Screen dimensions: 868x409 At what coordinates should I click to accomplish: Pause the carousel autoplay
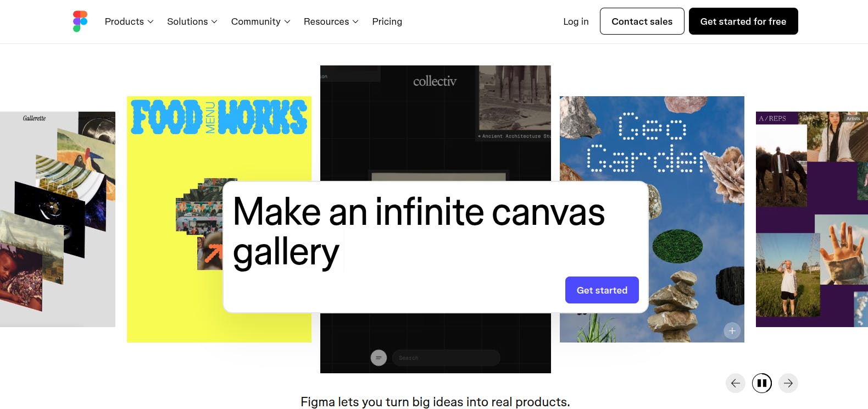click(x=762, y=383)
